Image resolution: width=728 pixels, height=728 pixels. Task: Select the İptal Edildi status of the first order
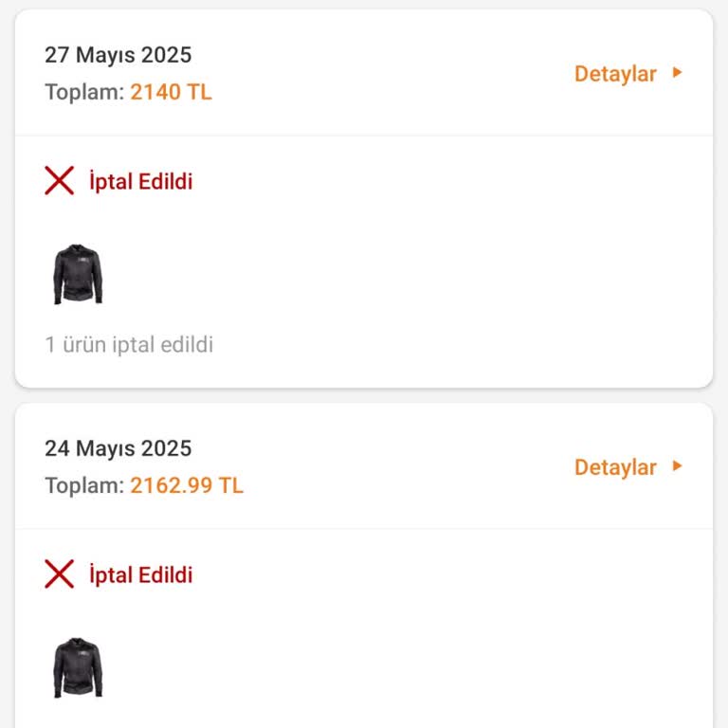[140, 181]
